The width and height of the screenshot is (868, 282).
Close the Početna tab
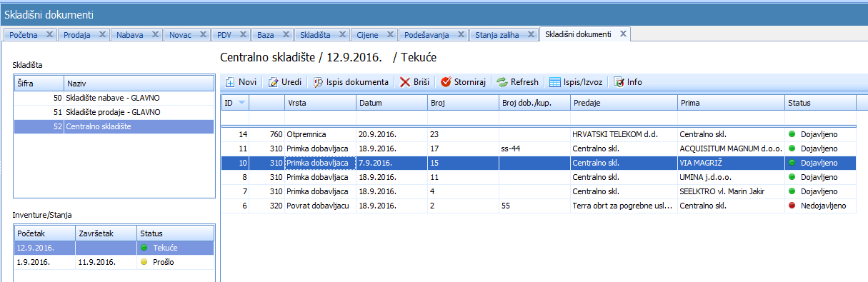point(49,34)
